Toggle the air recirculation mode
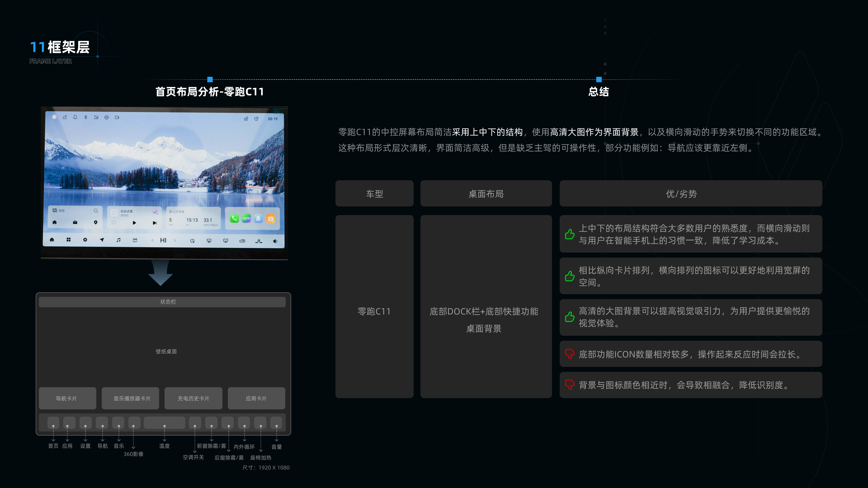Screen dimensions: 868x488 click(242, 241)
